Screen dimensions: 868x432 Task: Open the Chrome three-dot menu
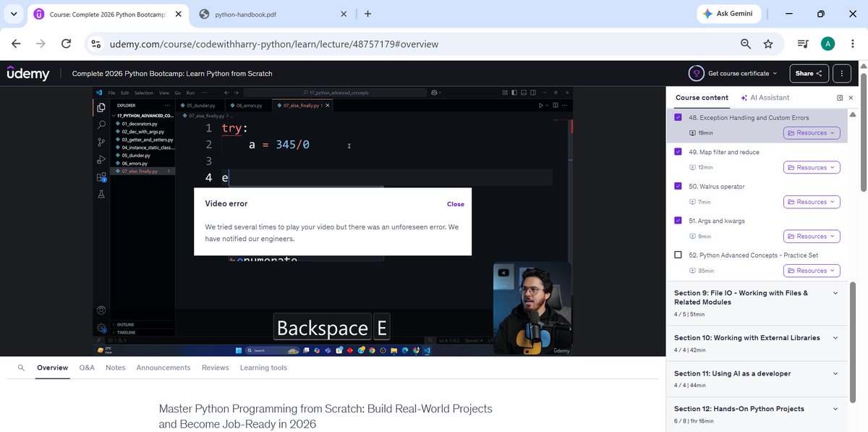(x=853, y=44)
